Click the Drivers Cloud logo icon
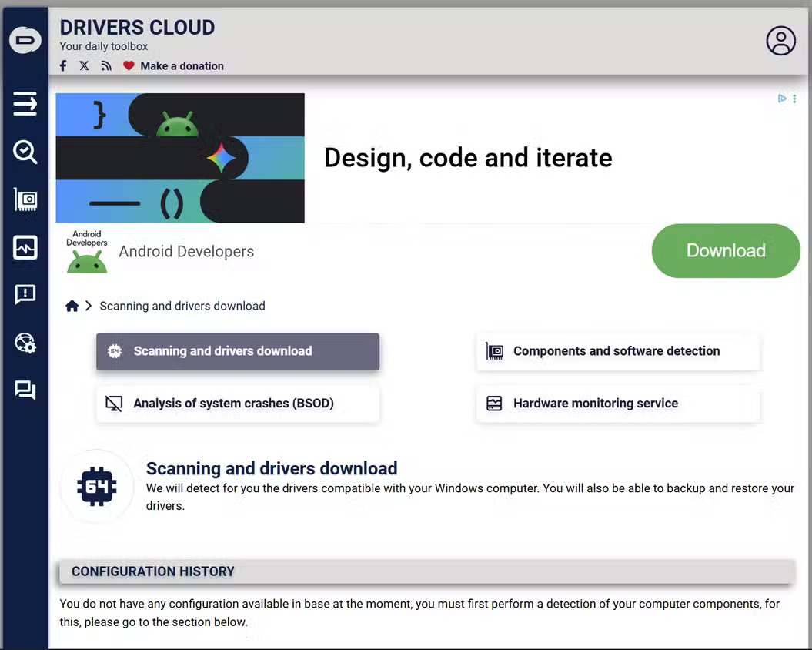 pos(25,40)
